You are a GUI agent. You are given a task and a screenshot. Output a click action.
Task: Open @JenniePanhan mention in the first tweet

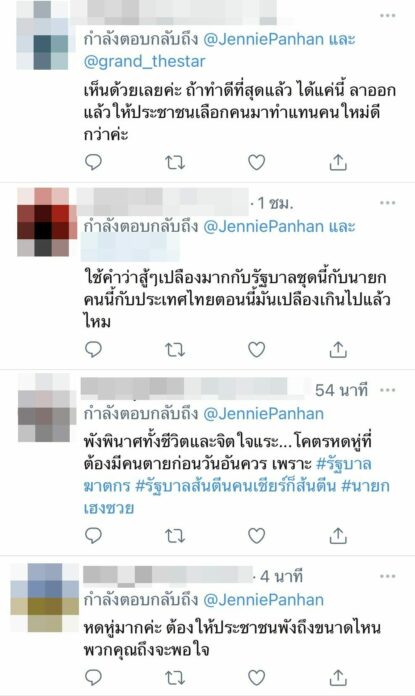[264, 40]
